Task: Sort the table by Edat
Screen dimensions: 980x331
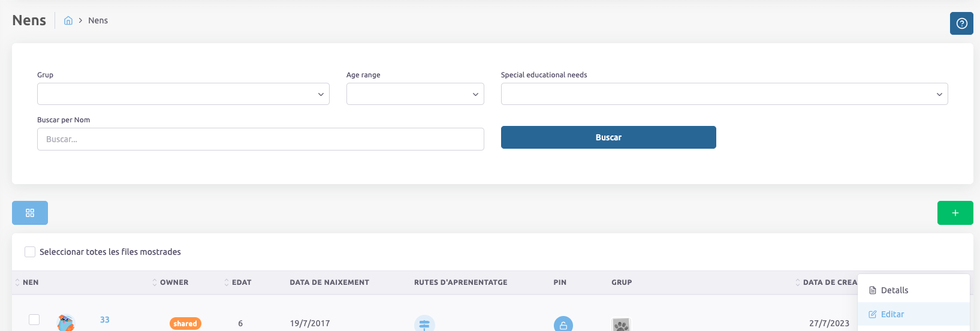Action: 227,282
